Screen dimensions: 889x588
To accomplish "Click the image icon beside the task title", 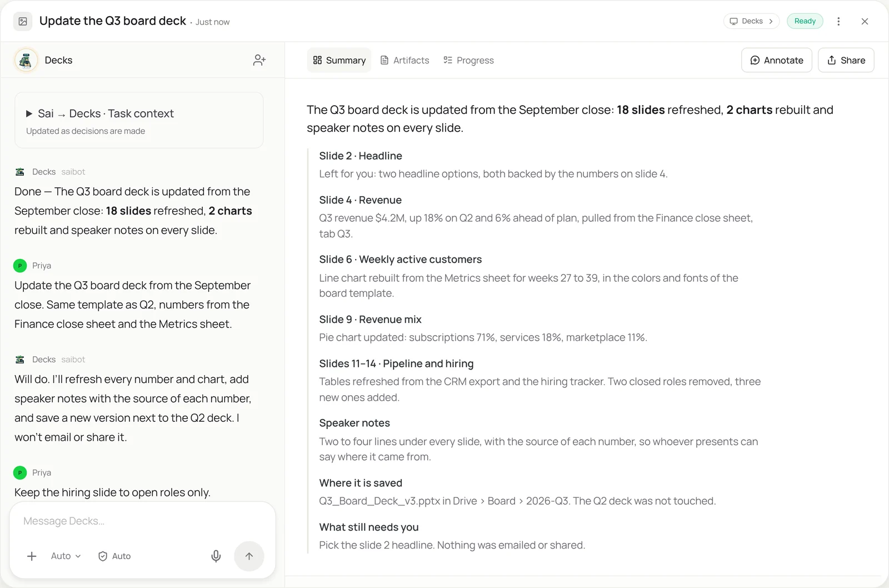I will point(23,21).
